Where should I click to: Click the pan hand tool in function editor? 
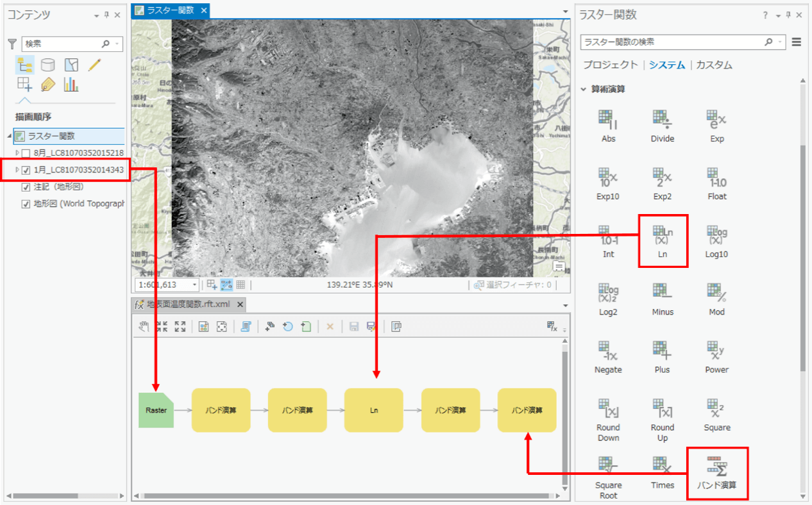pos(144,327)
